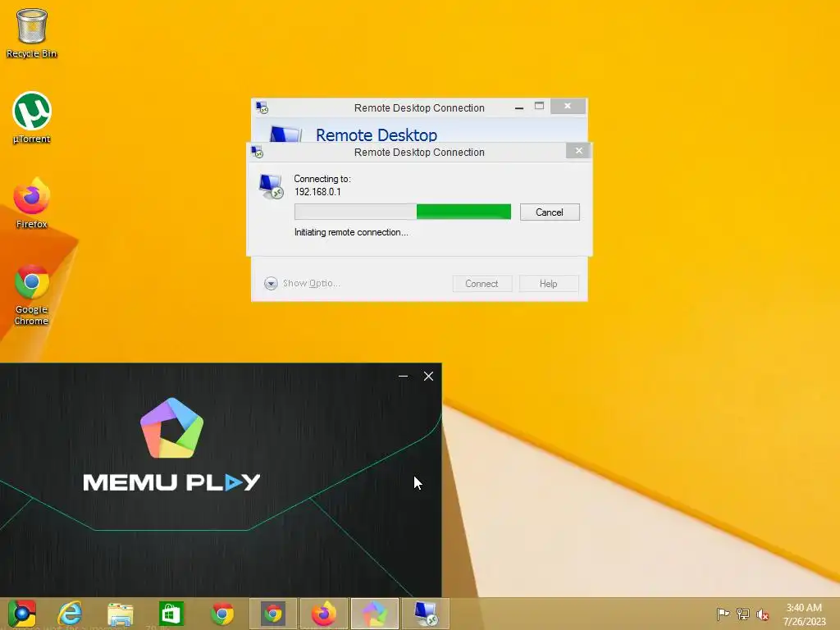Click the computer icon beside Connecting to
The image size is (840, 630).
[271, 186]
